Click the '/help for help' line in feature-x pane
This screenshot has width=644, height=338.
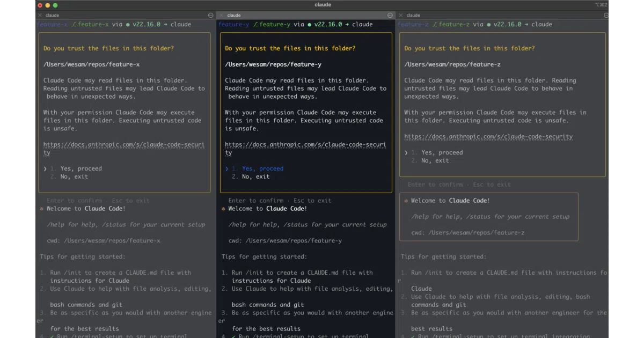(126, 225)
